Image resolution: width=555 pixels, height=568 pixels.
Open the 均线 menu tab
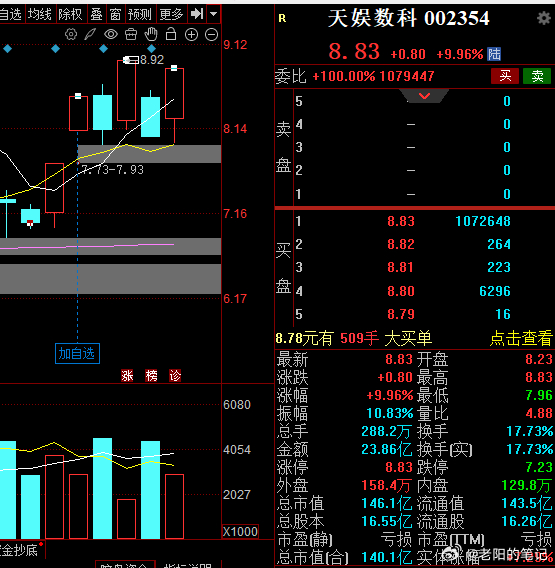tap(40, 14)
